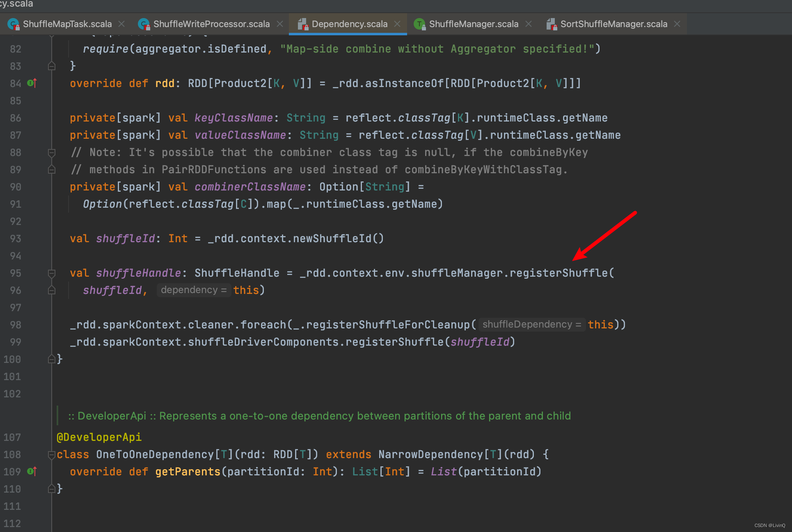Click the override gutter icon on line 84
The image size is (792, 532).
coord(32,83)
